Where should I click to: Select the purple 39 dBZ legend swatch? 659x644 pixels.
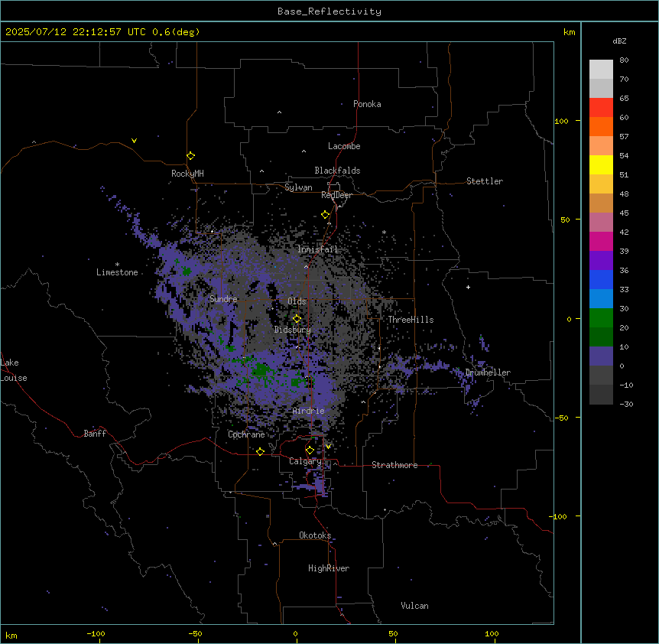[x=601, y=261]
